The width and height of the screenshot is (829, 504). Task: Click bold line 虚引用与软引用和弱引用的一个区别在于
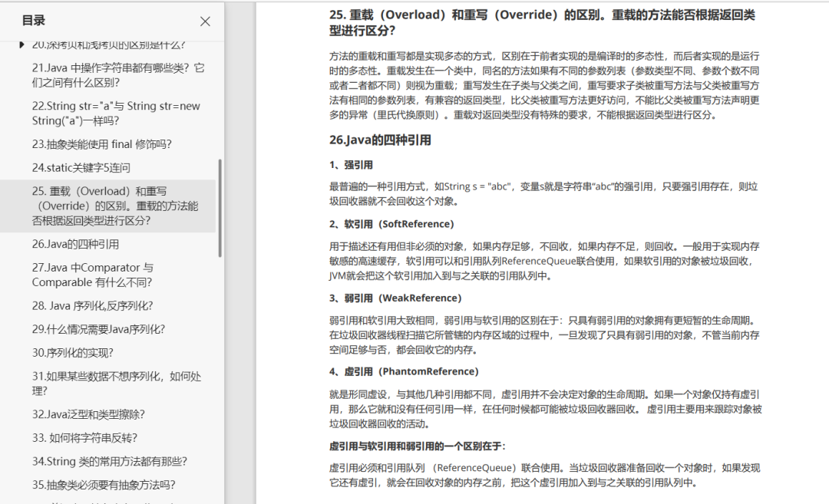point(417,446)
